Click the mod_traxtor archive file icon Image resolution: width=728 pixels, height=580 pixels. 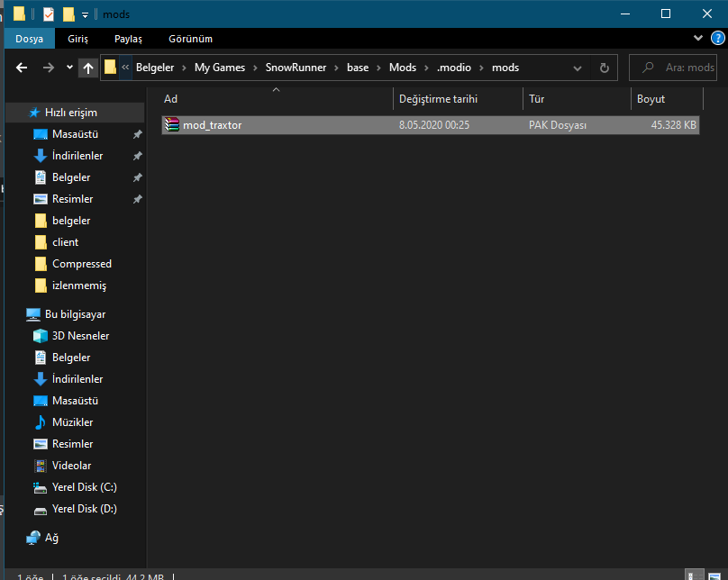[x=171, y=125]
